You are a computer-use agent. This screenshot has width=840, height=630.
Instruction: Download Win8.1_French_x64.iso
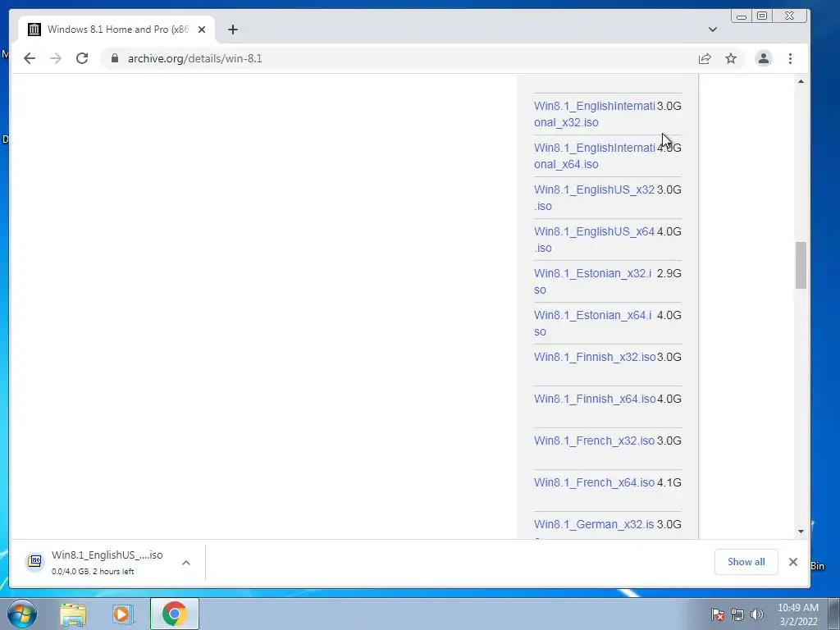point(594,482)
